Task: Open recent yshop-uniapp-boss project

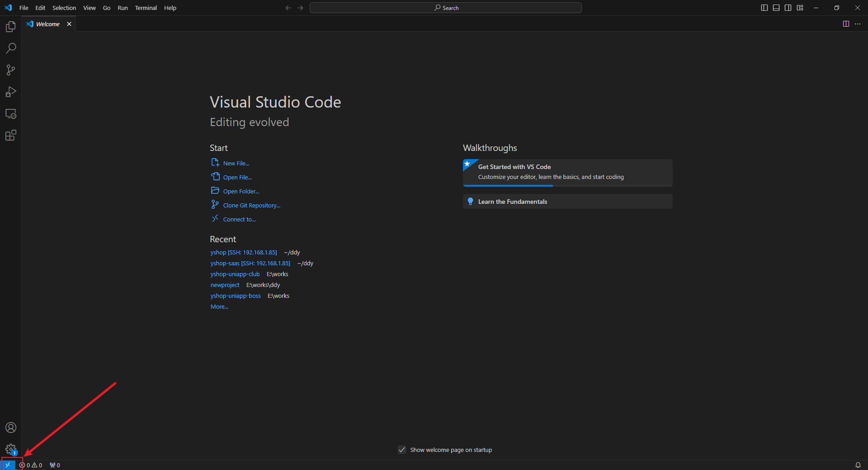Action: coord(236,296)
